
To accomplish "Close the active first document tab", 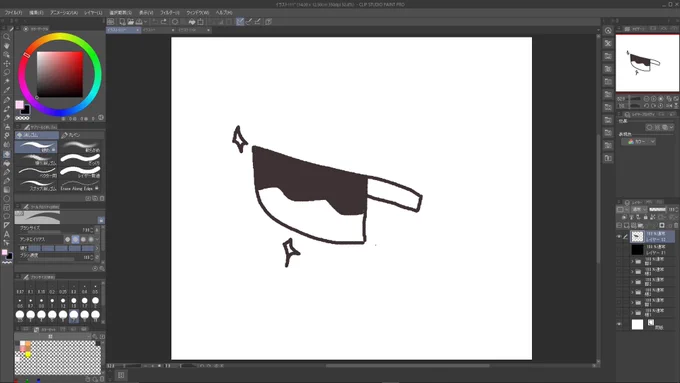I will pos(137,30).
